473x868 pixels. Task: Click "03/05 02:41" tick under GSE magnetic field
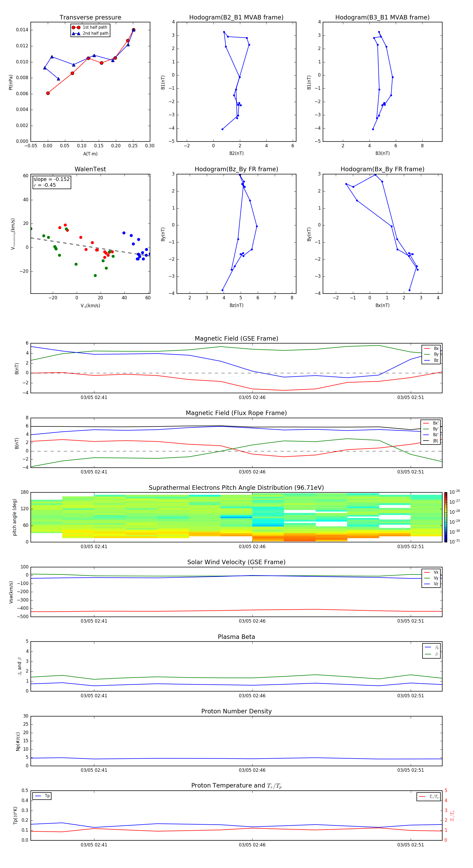click(94, 398)
